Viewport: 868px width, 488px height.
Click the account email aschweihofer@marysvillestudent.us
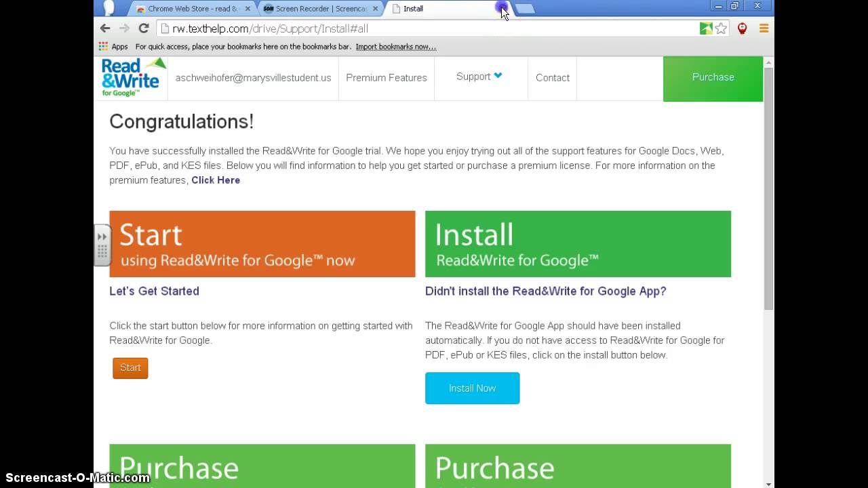(254, 77)
